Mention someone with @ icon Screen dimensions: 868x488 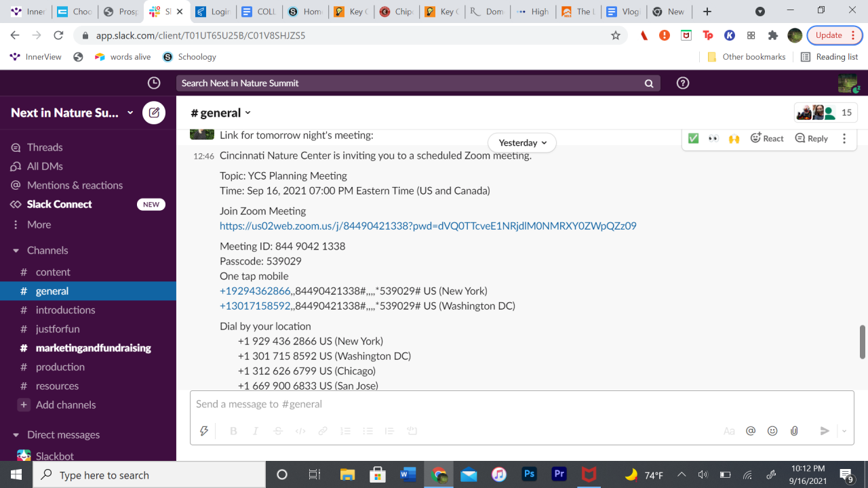coord(751,430)
